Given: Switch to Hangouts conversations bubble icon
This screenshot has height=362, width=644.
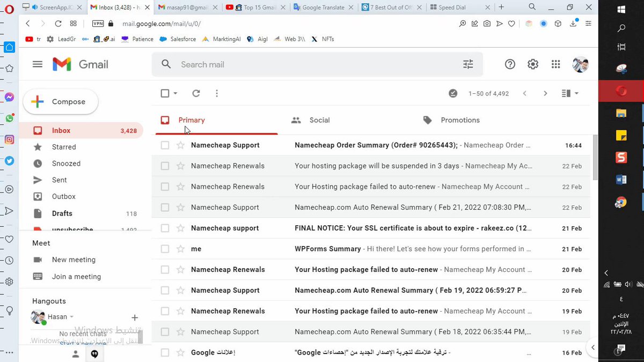Looking at the screenshot, I should (94, 354).
